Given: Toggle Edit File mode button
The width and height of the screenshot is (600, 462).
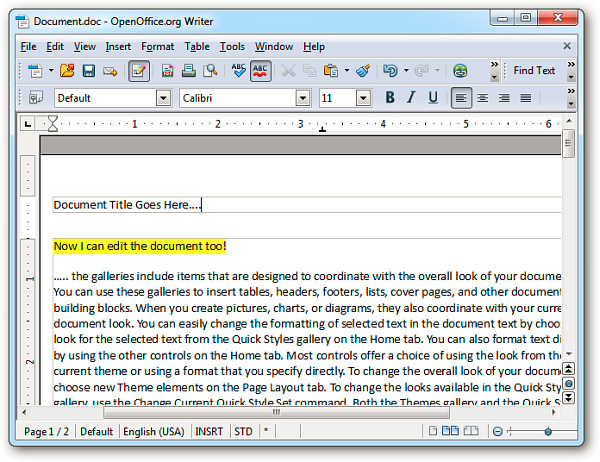Looking at the screenshot, I should click(x=138, y=71).
